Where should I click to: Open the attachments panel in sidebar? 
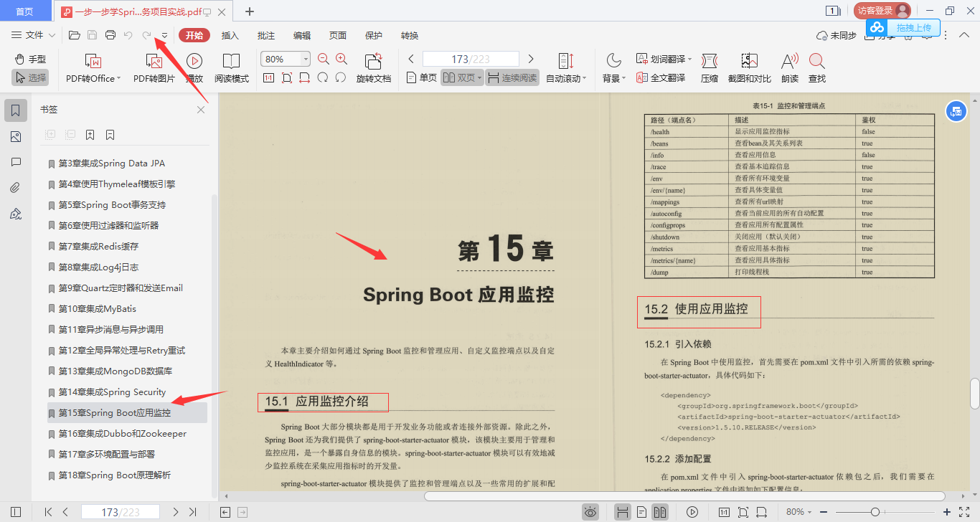point(16,188)
